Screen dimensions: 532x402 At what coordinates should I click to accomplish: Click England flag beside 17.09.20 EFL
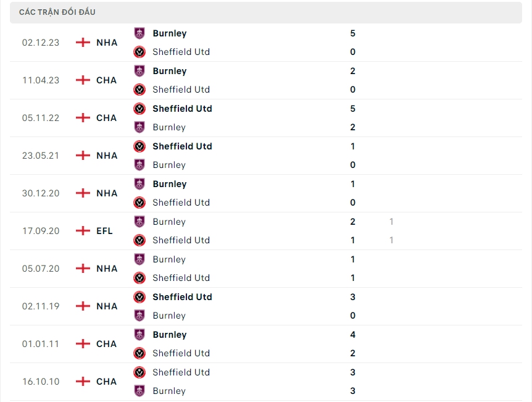(x=83, y=231)
